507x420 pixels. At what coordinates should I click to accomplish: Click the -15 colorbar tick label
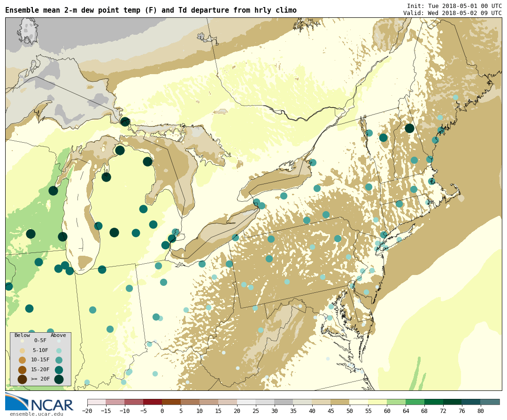106,411
